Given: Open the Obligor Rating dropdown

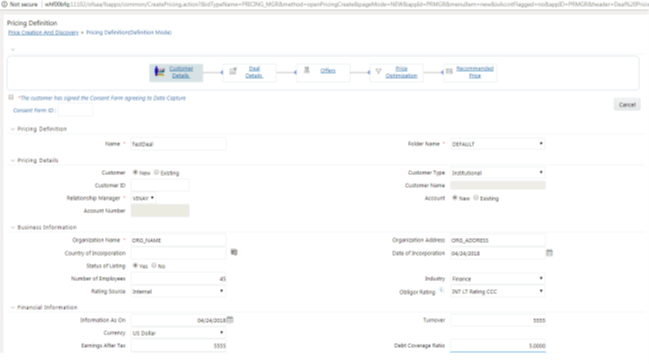Looking at the screenshot, I should pyautogui.click(x=498, y=292).
